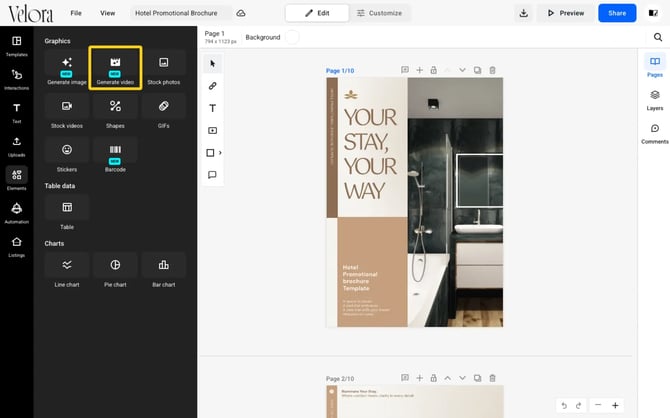Click Generate video graphic option
The width and height of the screenshot is (670, 418).
point(115,68)
